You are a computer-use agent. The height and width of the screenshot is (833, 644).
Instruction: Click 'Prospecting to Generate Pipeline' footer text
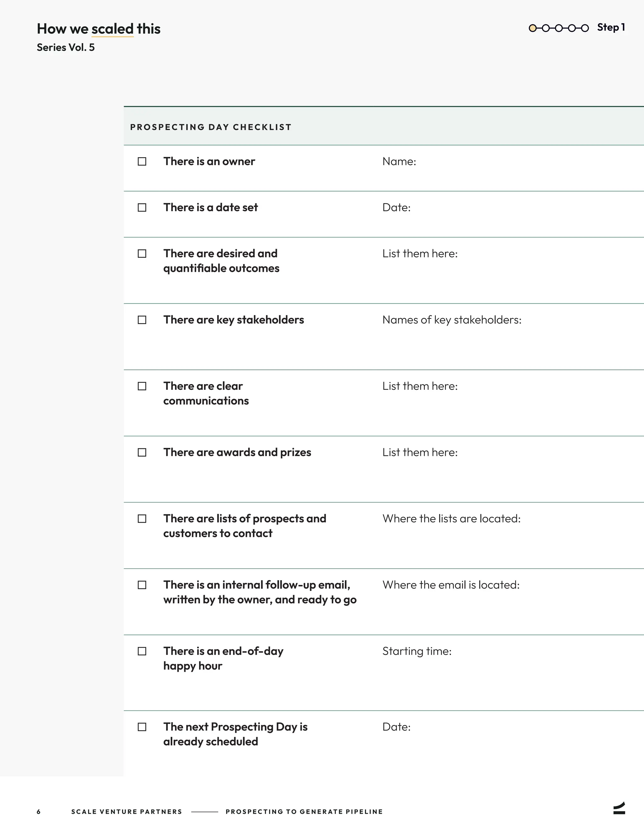click(x=304, y=812)
